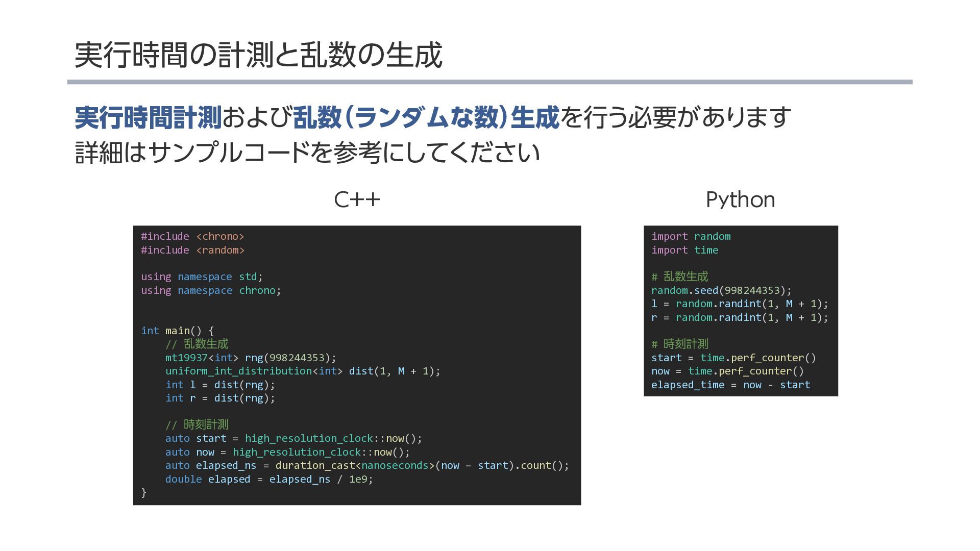Screen dimensions: 980x551
Task: Click the int main() line in C++ code
Action: [x=177, y=331]
